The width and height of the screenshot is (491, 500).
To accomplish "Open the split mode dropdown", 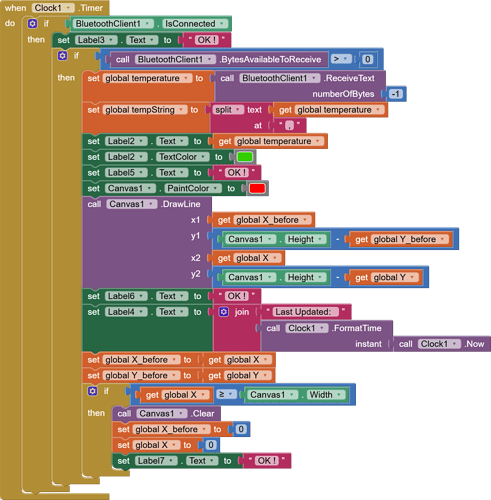I will 228,110.
